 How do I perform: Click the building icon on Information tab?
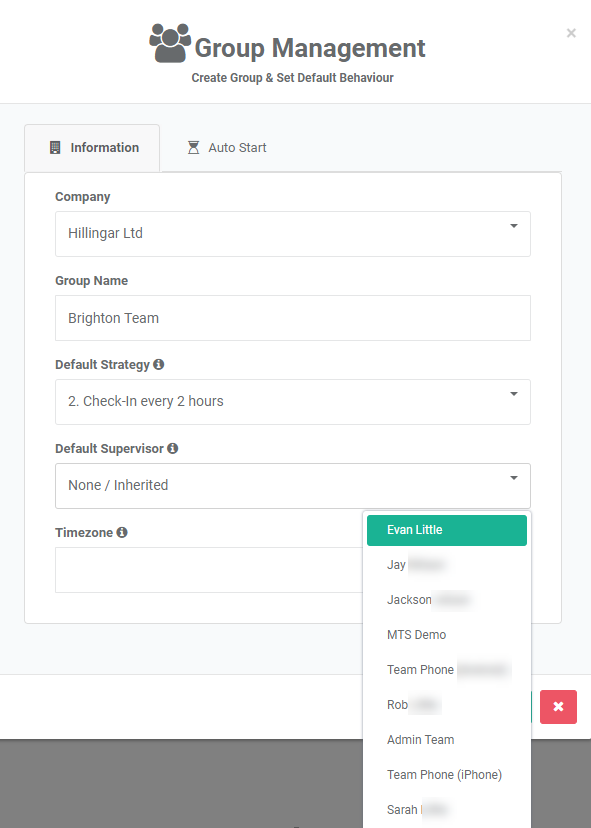point(55,147)
